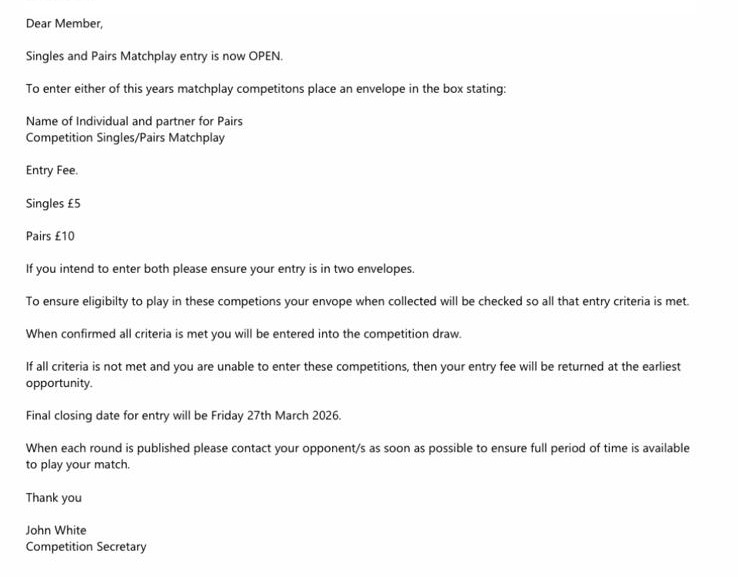Click the line about placing an envelope in the box

pos(266,89)
